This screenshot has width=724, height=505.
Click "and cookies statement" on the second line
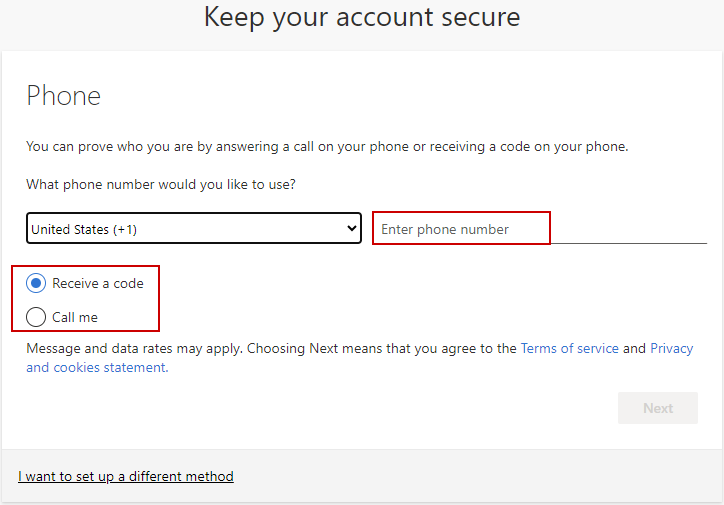[x=96, y=367]
